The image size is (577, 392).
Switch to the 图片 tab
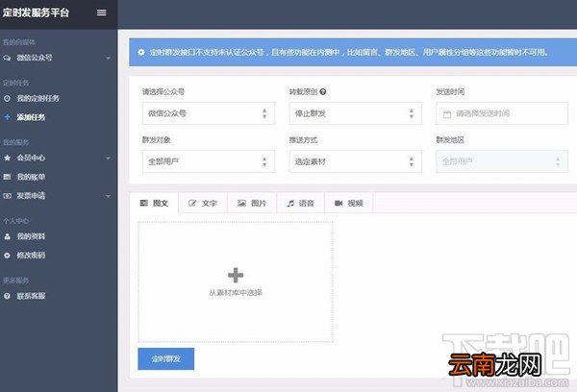point(252,203)
